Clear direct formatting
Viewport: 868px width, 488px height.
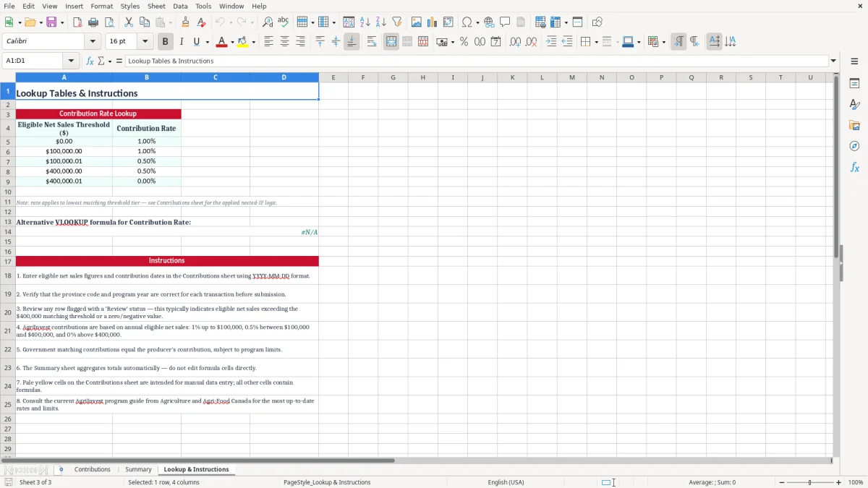click(x=201, y=22)
